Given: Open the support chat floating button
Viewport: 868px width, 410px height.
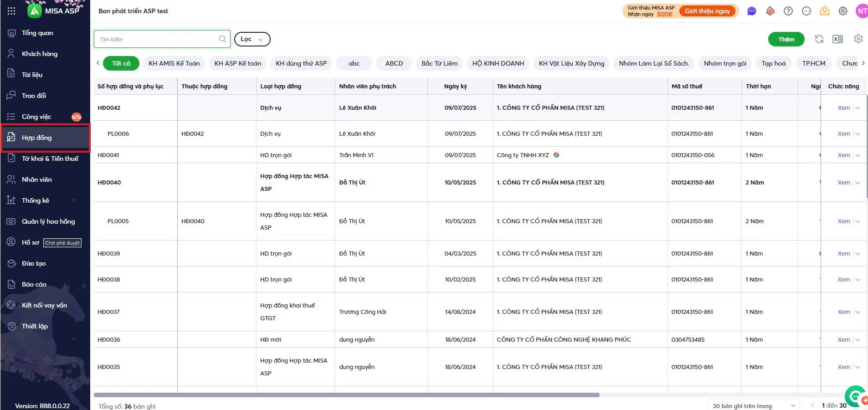Looking at the screenshot, I should click(856, 396).
